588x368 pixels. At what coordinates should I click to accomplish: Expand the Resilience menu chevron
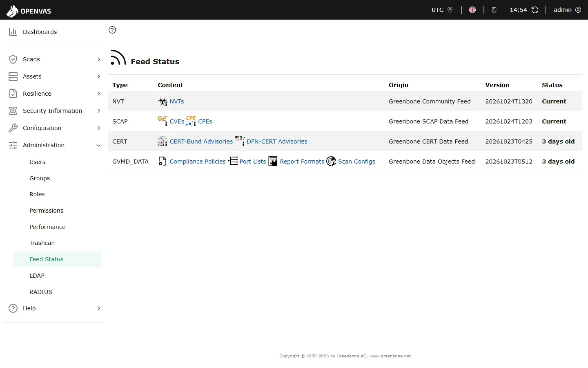[x=98, y=94]
